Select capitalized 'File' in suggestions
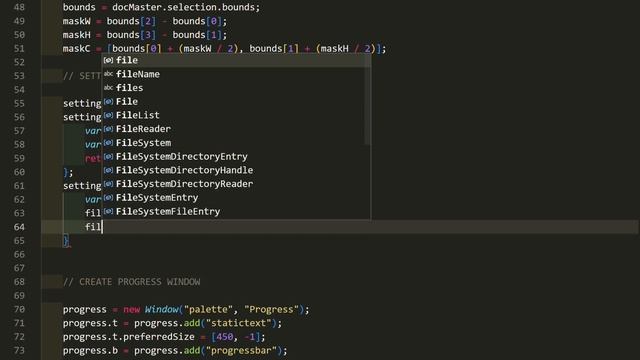The image size is (640, 360). tap(236, 102)
